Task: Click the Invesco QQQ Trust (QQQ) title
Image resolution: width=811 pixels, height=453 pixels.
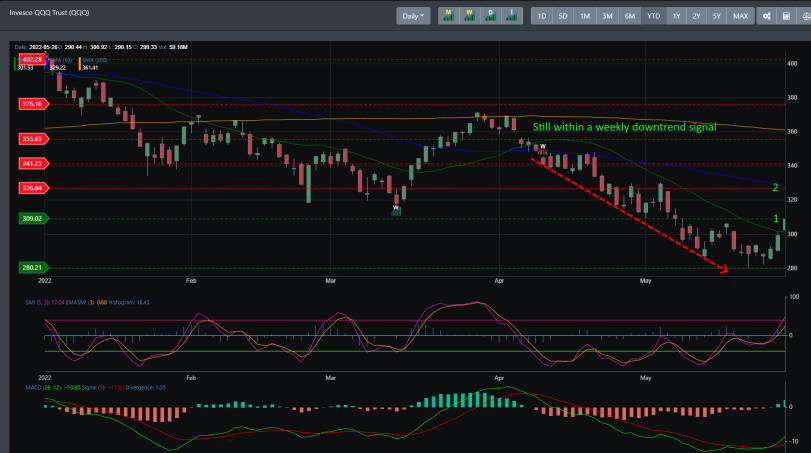Action: [49, 12]
